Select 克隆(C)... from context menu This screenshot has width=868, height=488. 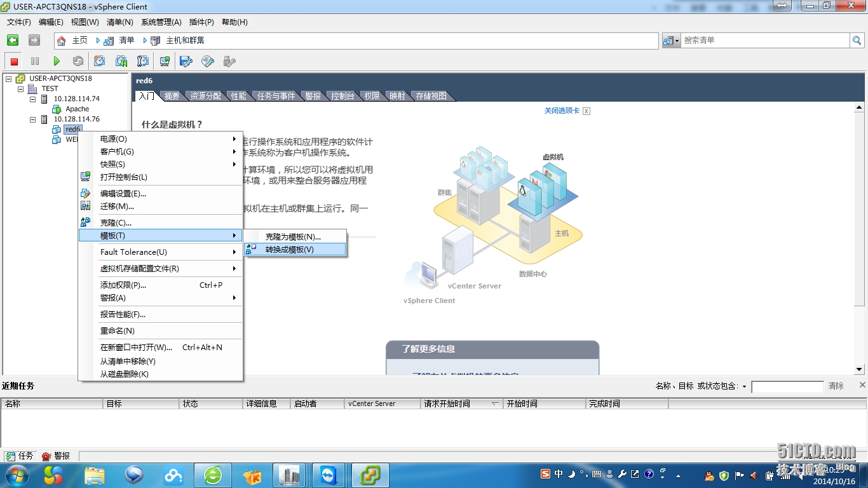pyautogui.click(x=160, y=222)
